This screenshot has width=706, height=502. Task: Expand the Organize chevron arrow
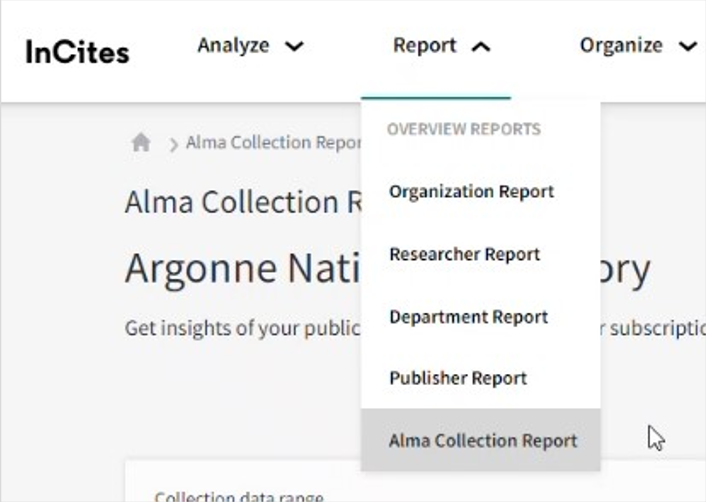[x=688, y=46]
